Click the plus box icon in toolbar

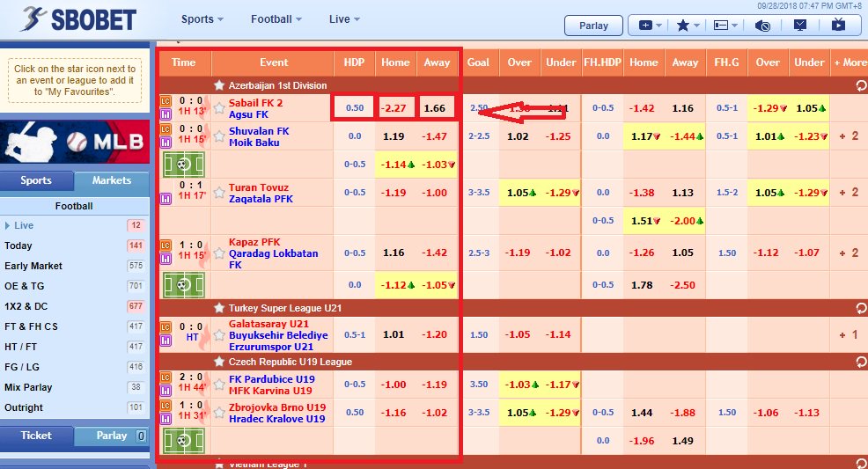645,26
